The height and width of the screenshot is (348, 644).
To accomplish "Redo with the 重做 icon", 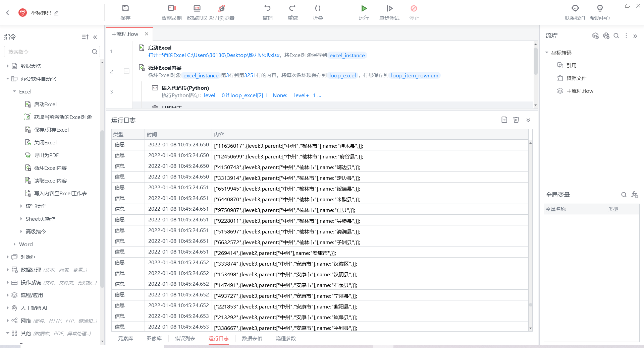I will [x=292, y=12].
